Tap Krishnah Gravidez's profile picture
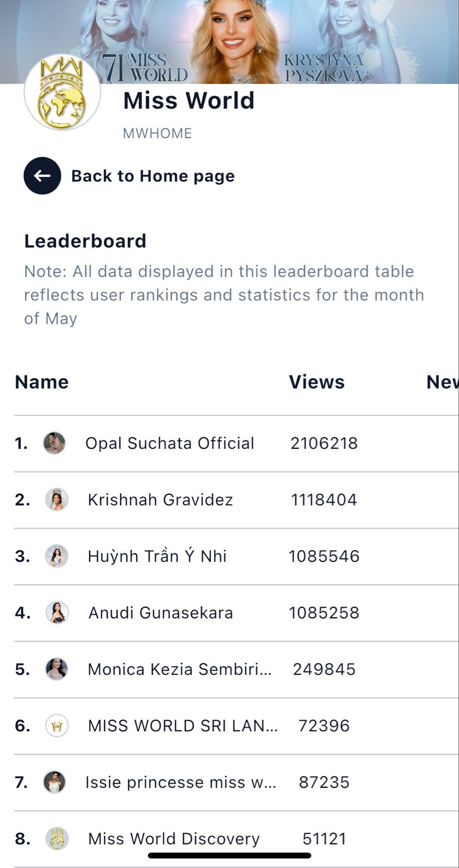Screen dimensions: 459x868 tap(57, 499)
